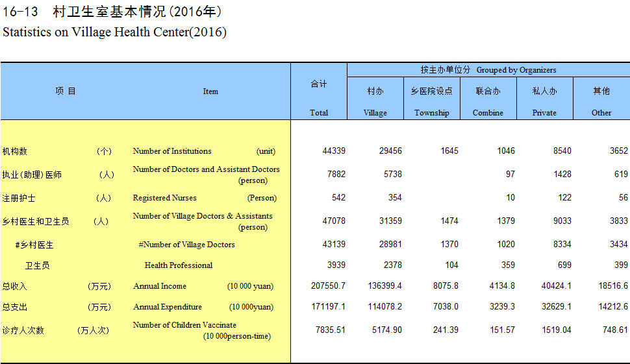Click total value 47078
The width and height of the screenshot is (630, 364).
click(333, 221)
